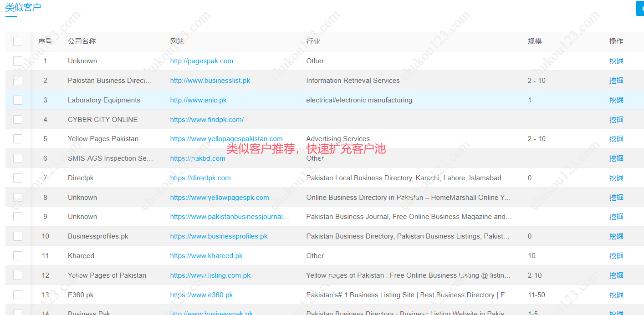Viewport: 644px width, 315px height.
Task: Select checkbox for Pakistan Business Directory row
Action: click(x=18, y=81)
